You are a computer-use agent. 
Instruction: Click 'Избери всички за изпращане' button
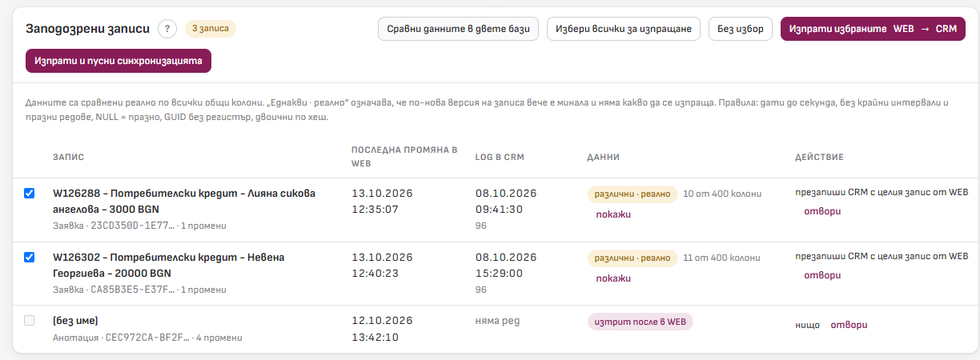click(x=625, y=29)
